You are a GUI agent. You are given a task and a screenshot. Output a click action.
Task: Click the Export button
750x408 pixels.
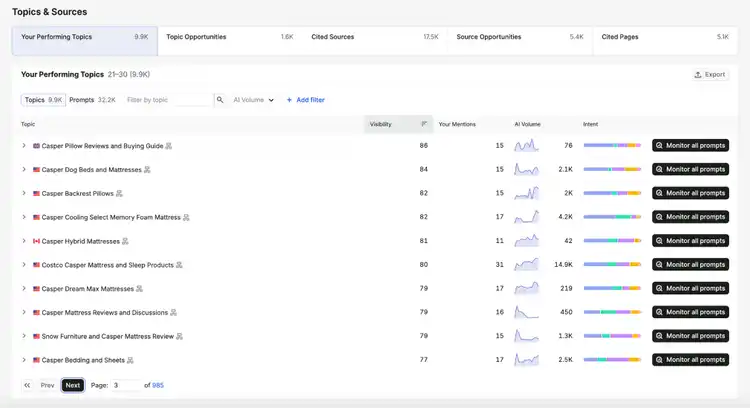tap(710, 75)
